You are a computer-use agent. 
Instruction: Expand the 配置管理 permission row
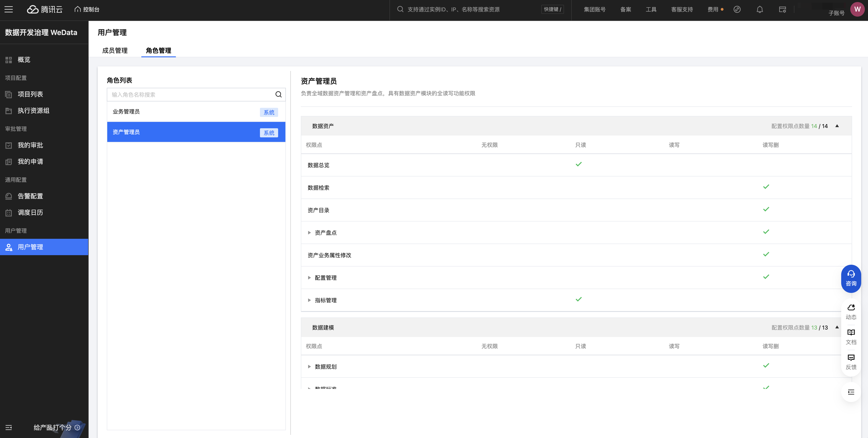309,278
